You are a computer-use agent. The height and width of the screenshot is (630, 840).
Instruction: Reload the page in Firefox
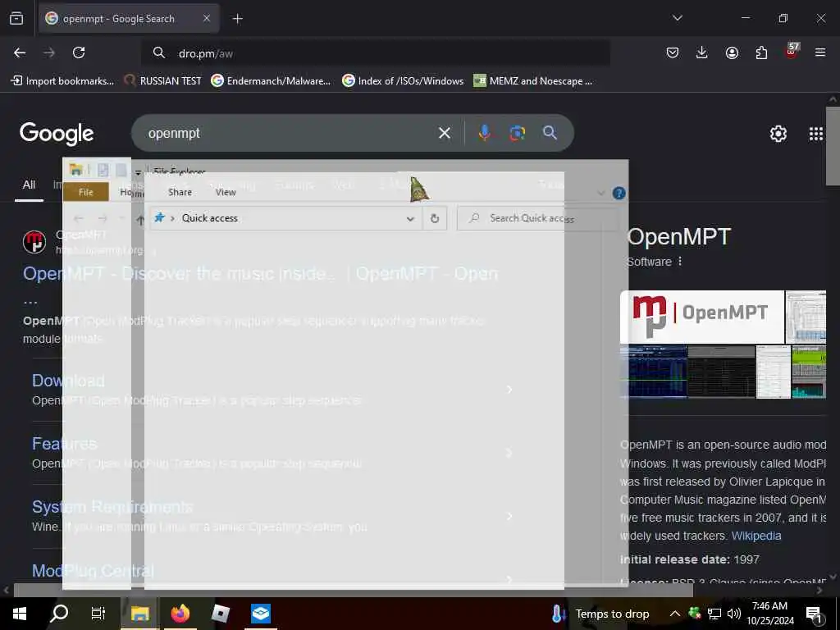pos(79,52)
